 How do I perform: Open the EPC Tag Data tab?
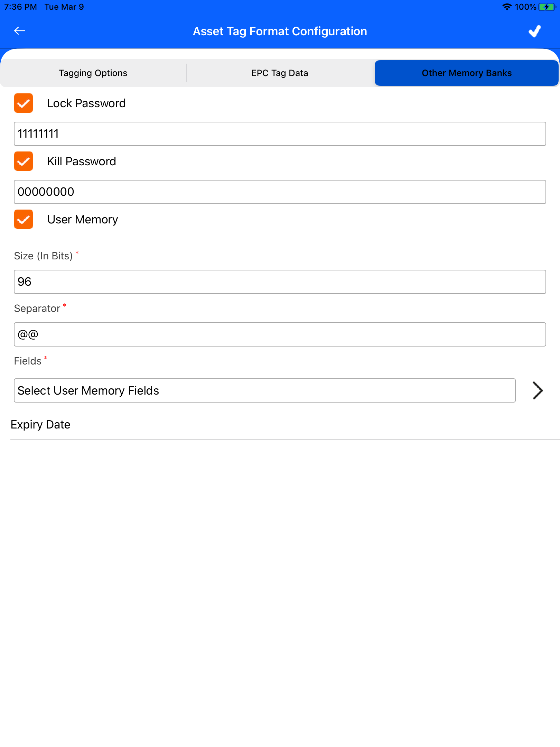280,73
